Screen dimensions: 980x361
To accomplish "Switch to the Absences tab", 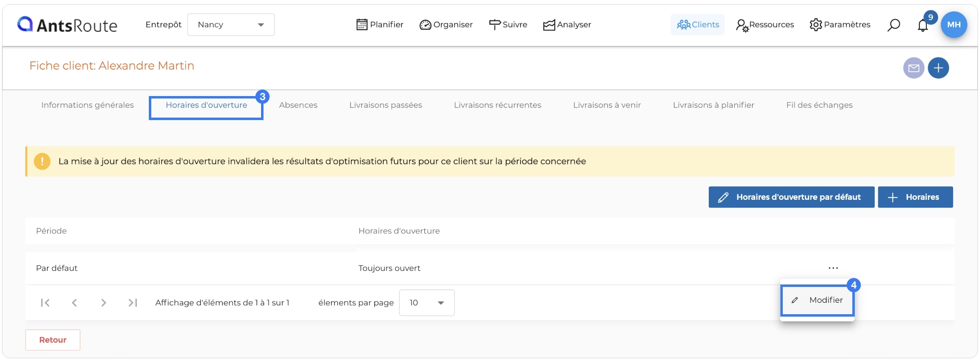I will click(x=298, y=105).
